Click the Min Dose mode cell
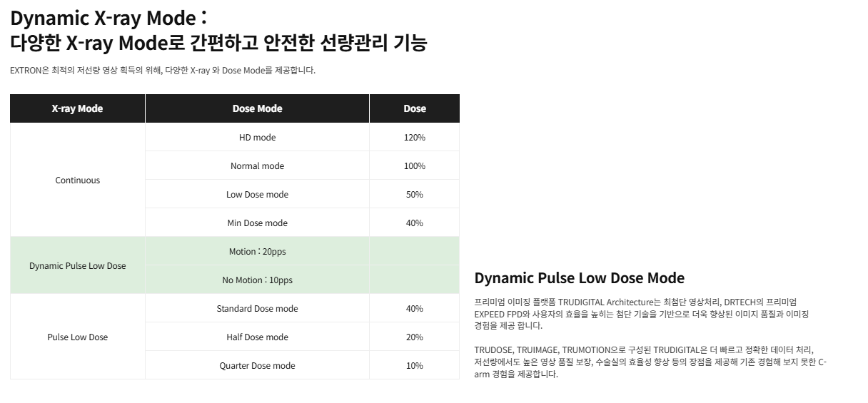 click(x=258, y=223)
